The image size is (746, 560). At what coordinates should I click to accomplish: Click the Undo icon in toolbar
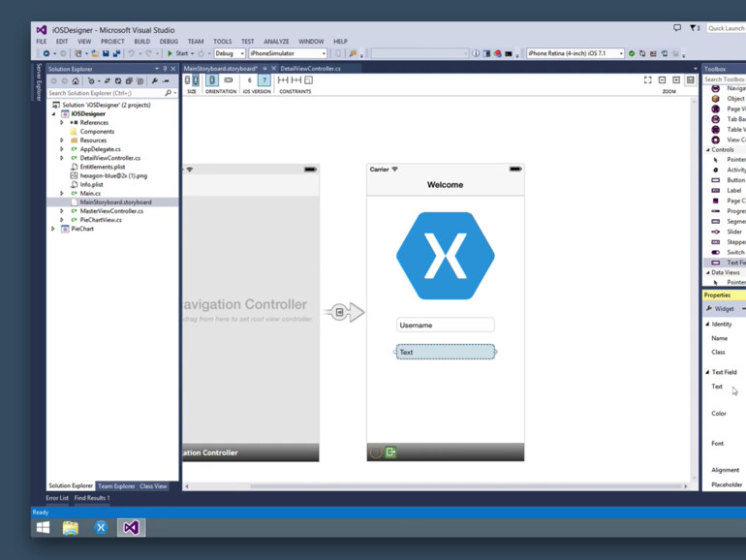[132, 53]
